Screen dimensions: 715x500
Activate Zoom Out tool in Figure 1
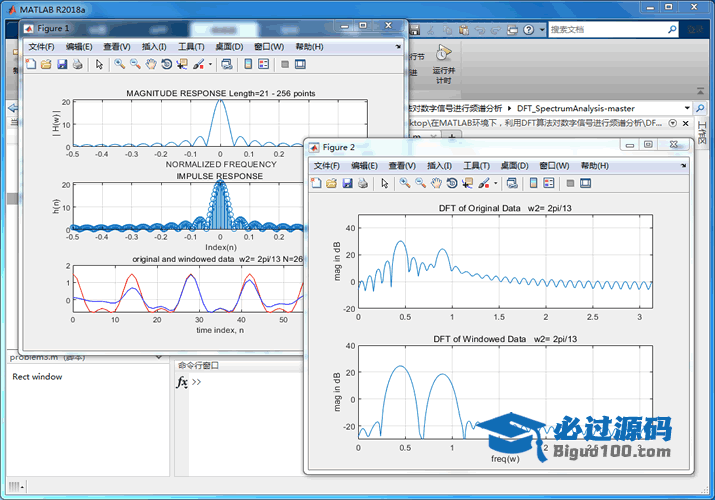[x=135, y=64]
